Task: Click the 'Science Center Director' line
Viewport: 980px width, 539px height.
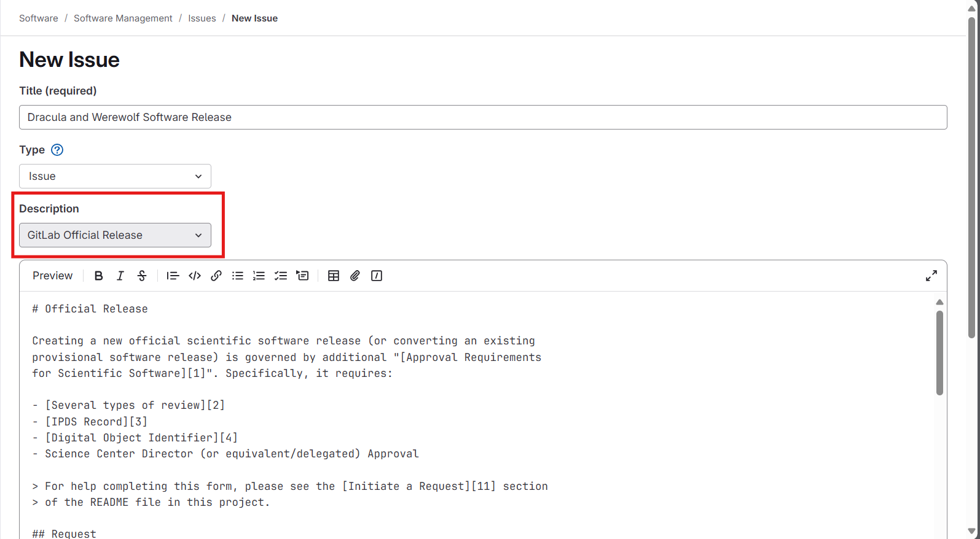Action: (225, 454)
